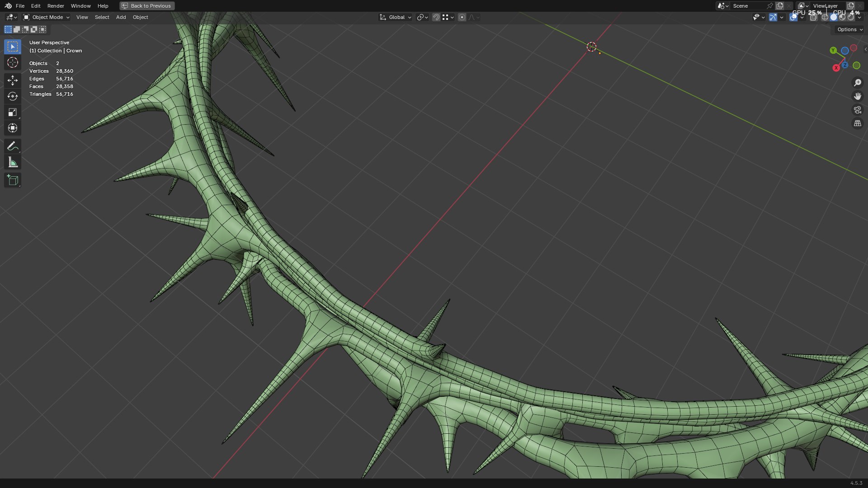The image size is (868, 488).
Task: Click new view layer icon beside ViewLayer
Action: (850, 6)
